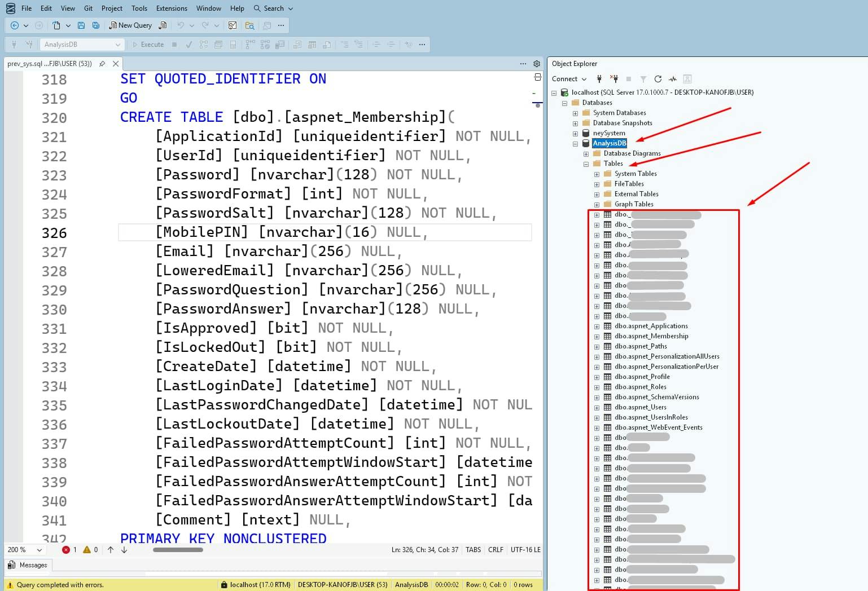Switch to the Messages tab

point(27,565)
